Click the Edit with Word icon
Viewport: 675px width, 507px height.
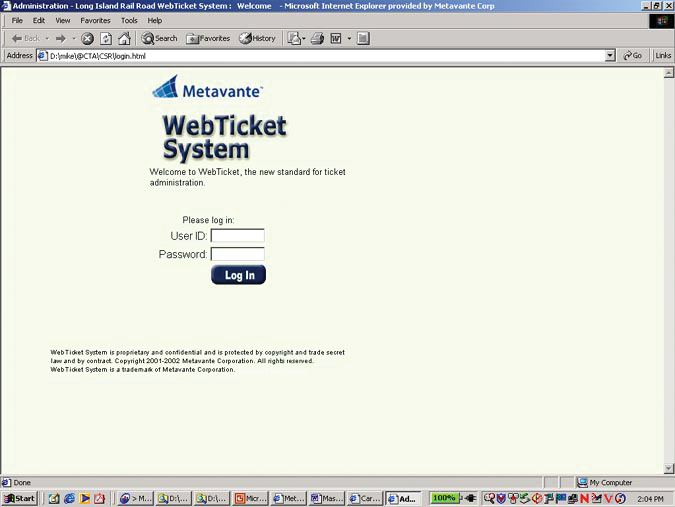click(x=336, y=39)
